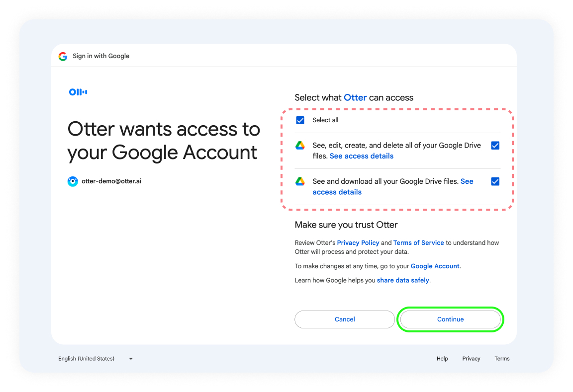Viewport: 573px width, 392px height.
Task: Open Otter's Privacy Policy link
Action: tap(358, 243)
